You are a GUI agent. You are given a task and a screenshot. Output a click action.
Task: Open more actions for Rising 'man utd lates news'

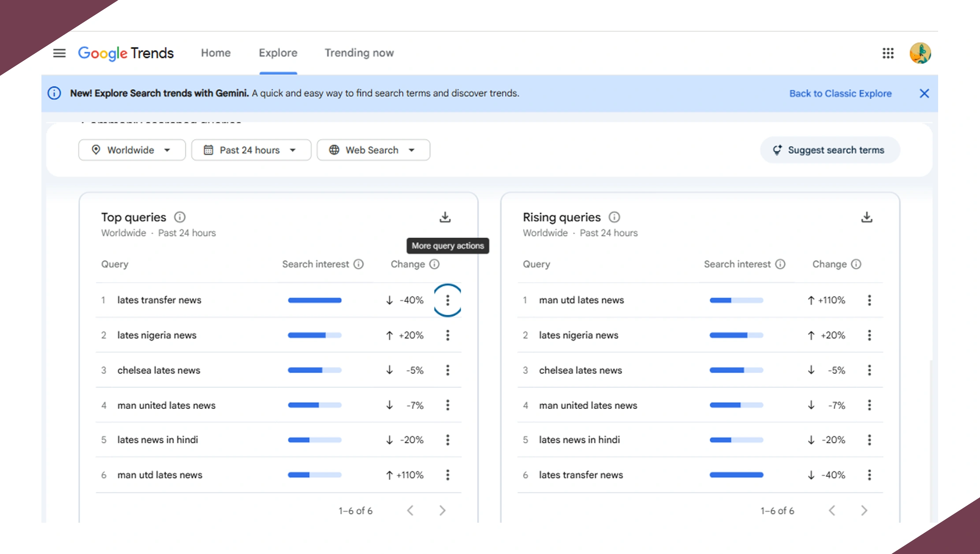pos(869,300)
